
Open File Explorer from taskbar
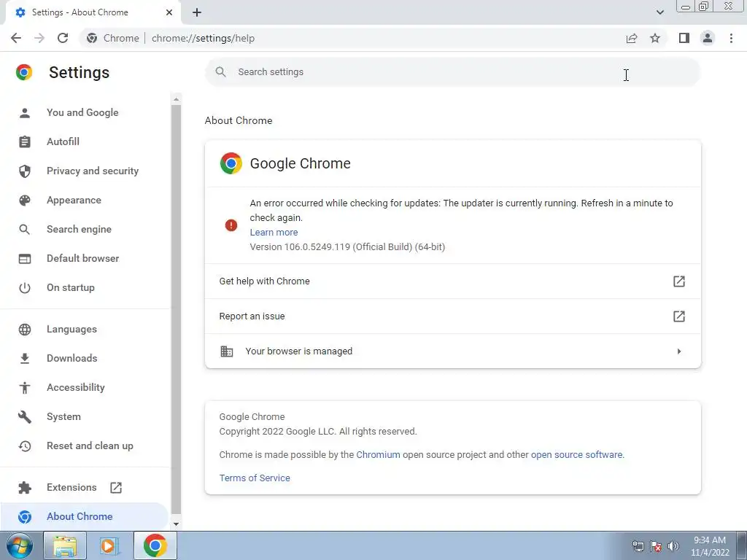click(65, 545)
